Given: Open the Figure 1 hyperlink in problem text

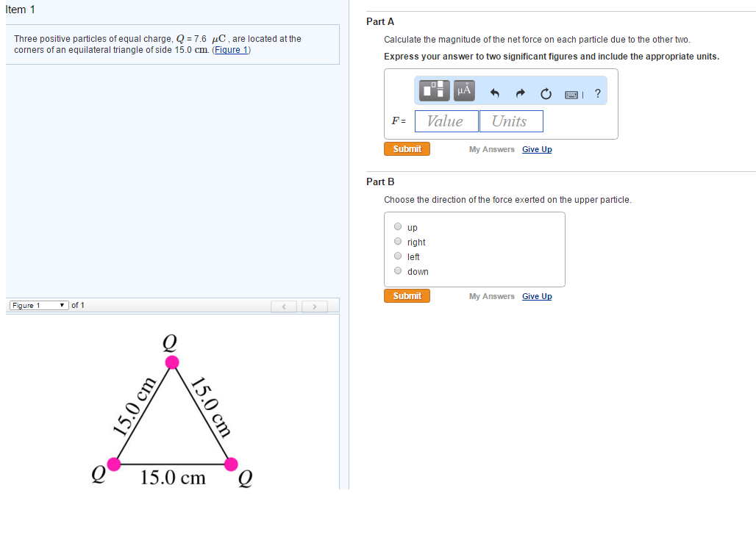Looking at the screenshot, I should point(231,49).
